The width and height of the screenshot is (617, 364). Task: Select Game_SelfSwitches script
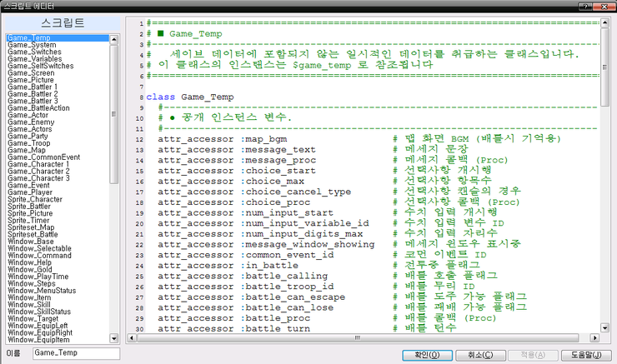point(58,66)
